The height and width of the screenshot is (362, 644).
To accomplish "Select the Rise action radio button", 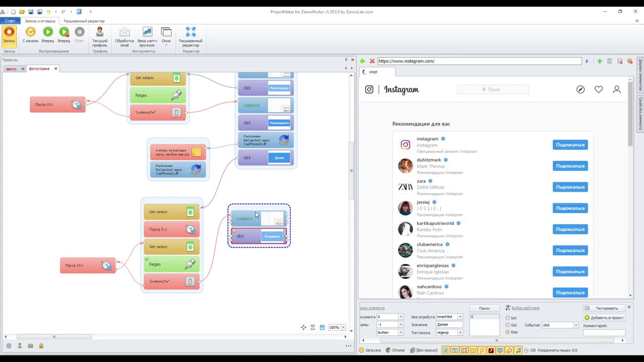I will [x=508, y=332].
